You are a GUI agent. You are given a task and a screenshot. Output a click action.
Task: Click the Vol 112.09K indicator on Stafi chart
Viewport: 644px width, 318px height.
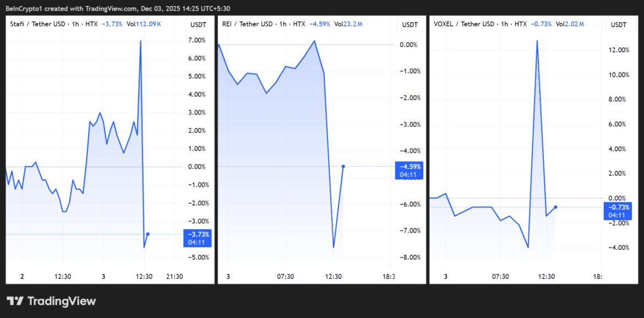(x=144, y=24)
